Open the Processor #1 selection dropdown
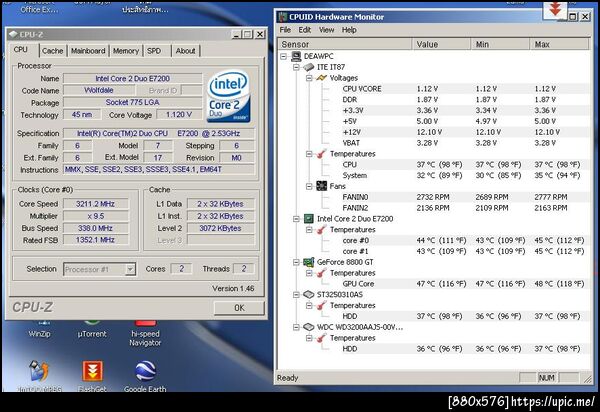The image size is (600, 412). tap(130, 269)
